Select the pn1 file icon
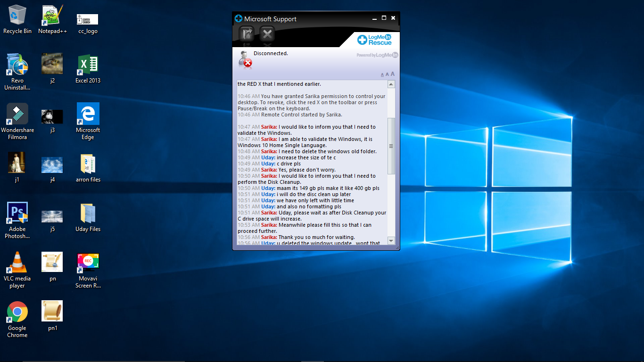Image resolution: width=644 pixels, height=362 pixels. click(x=52, y=316)
